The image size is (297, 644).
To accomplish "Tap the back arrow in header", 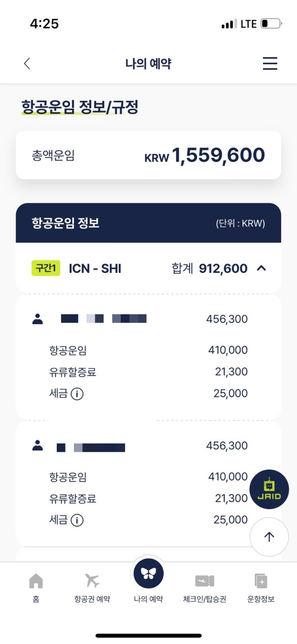I will 27,63.
